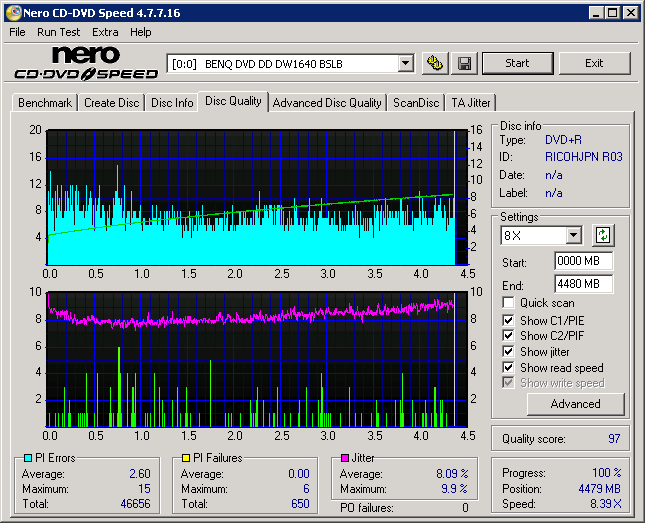Click the green refresh speed icon
This screenshot has height=523, width=645.
[602, 236]
